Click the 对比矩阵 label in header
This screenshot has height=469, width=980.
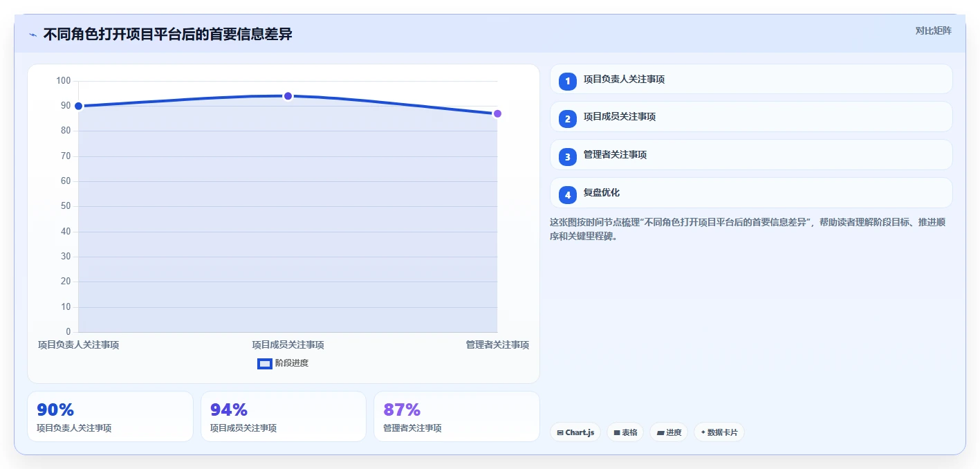[933, 30]
